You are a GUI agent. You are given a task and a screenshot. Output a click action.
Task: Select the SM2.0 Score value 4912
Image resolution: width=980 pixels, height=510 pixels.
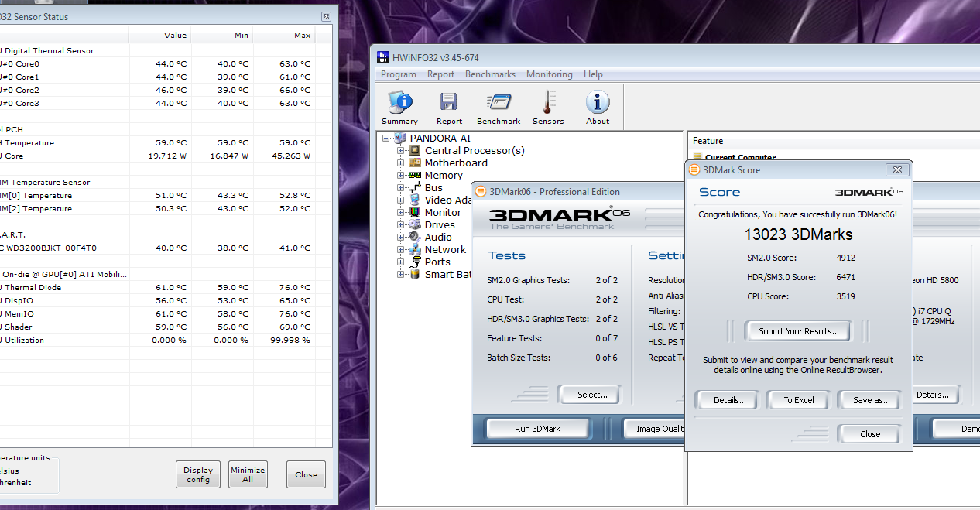tap(845, 258)
